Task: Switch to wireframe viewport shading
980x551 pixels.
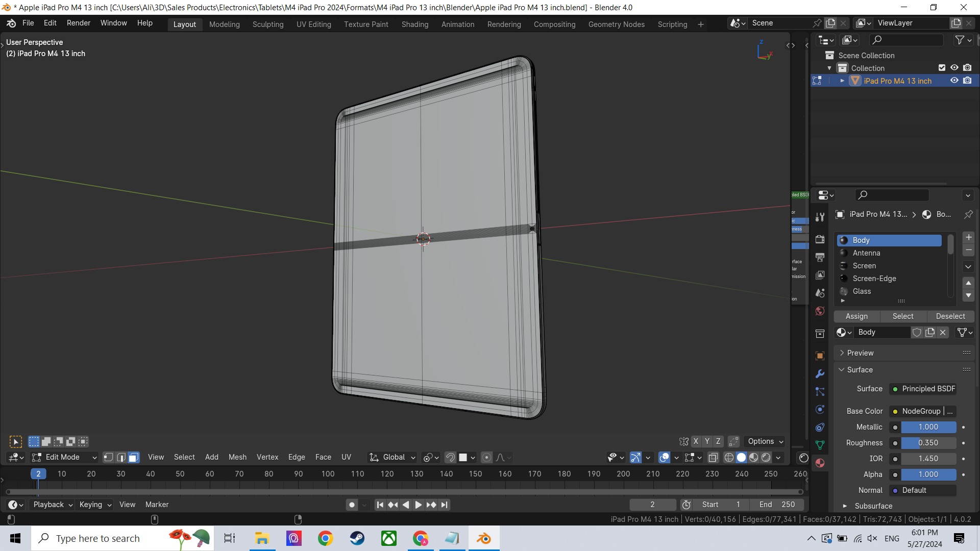Action: pyautogui.click(x=729, y=457)
